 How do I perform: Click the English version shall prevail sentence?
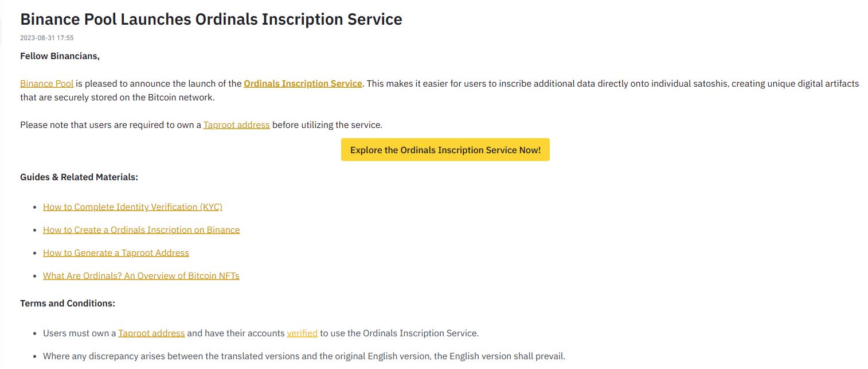tap(304, 356)
